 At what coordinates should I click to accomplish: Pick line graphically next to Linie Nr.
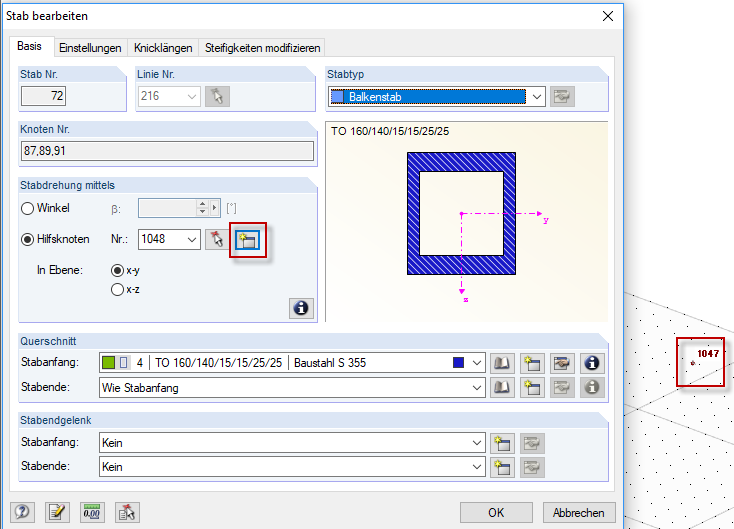coord(217,96)
